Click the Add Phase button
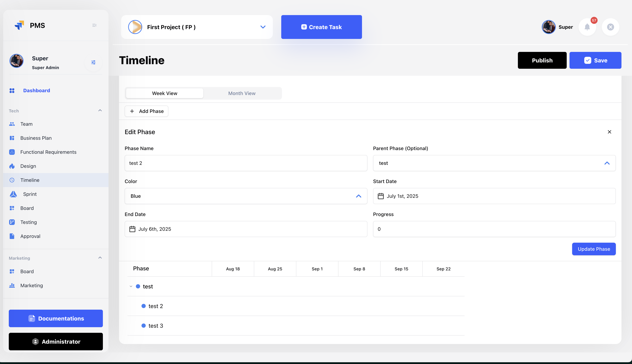632x364 pixels. tap(146, 111)
